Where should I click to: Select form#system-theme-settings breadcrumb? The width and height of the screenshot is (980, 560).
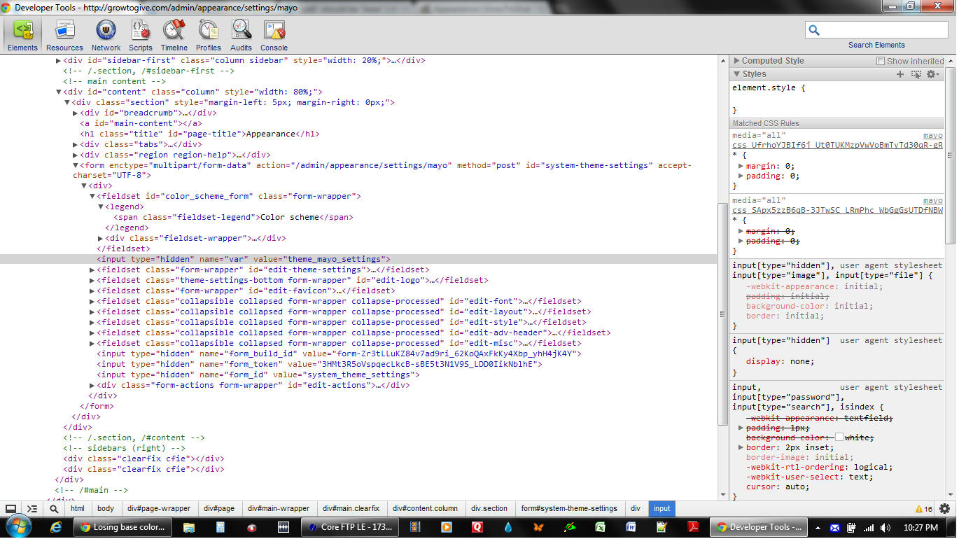pyautogui.click(x=569, y=509)
